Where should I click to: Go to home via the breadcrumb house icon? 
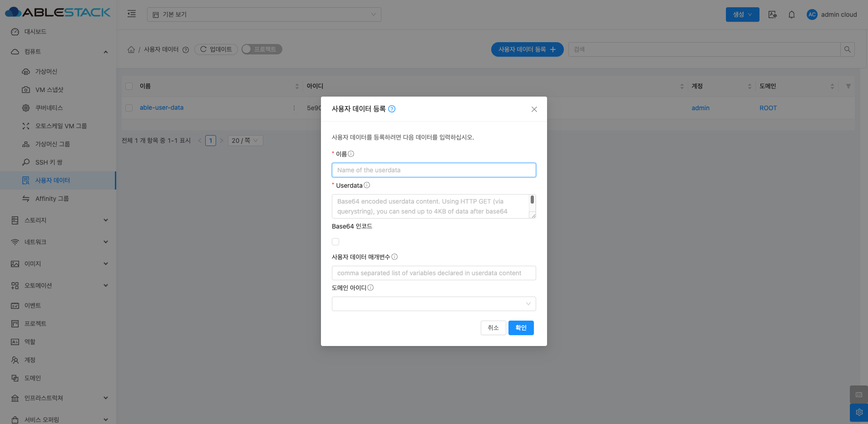[131, 49]
